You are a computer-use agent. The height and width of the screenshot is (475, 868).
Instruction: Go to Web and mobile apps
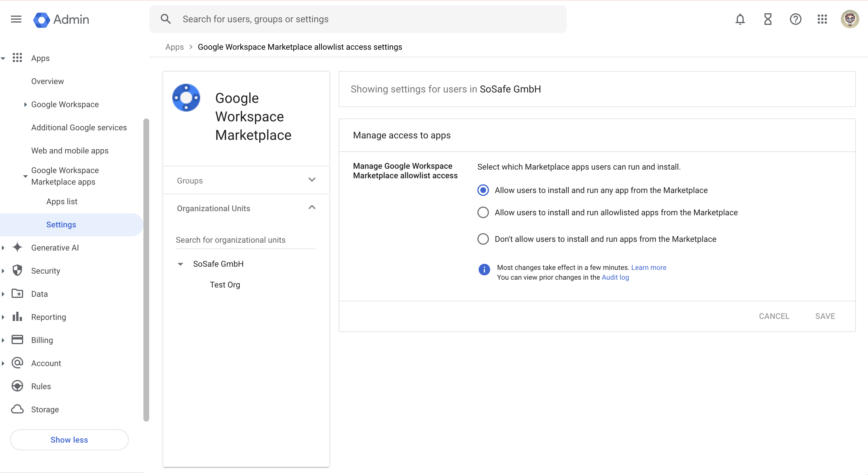[x=70, y=151]
